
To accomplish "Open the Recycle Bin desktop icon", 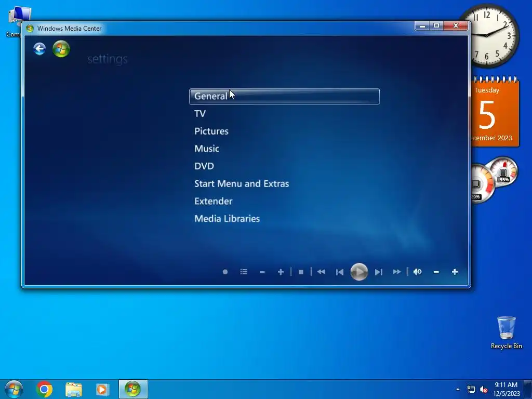I will pos(506,332).
